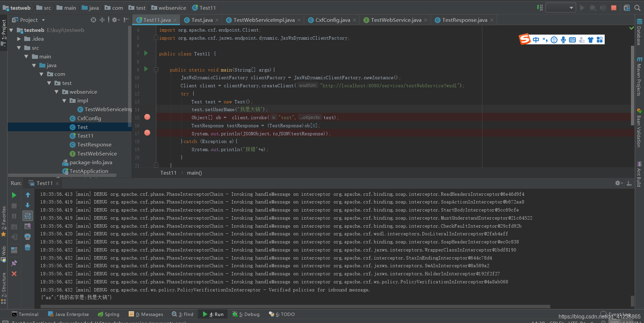This screenshot has height=323, width=644.
Task: Open the Messages tool window
Action: [x=146, y=314]
